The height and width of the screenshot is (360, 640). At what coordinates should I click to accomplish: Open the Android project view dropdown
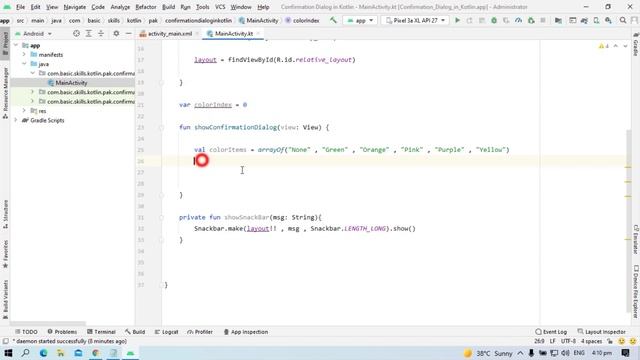click(33, 33)
